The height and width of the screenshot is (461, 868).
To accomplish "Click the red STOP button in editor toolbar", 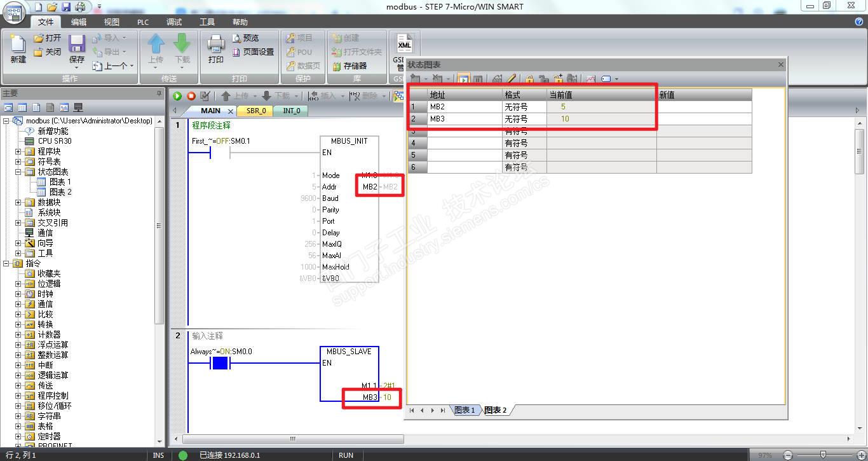I will coord(191,96).
